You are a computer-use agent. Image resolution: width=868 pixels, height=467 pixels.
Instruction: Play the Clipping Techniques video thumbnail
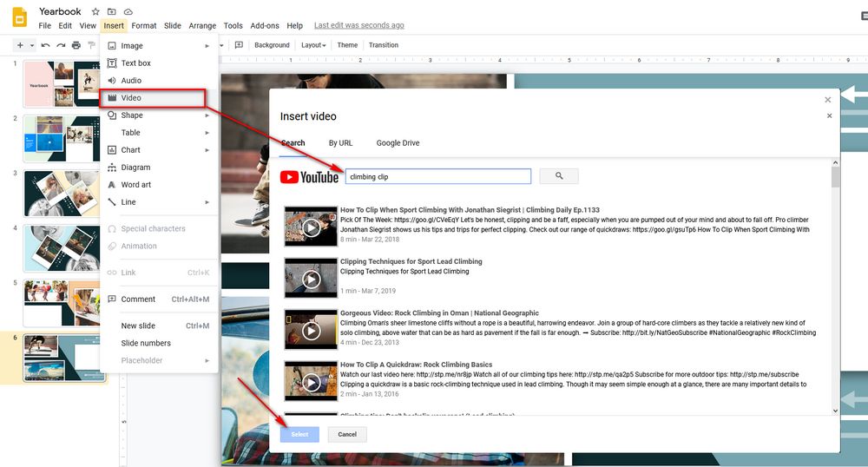(x=311, y=279)
